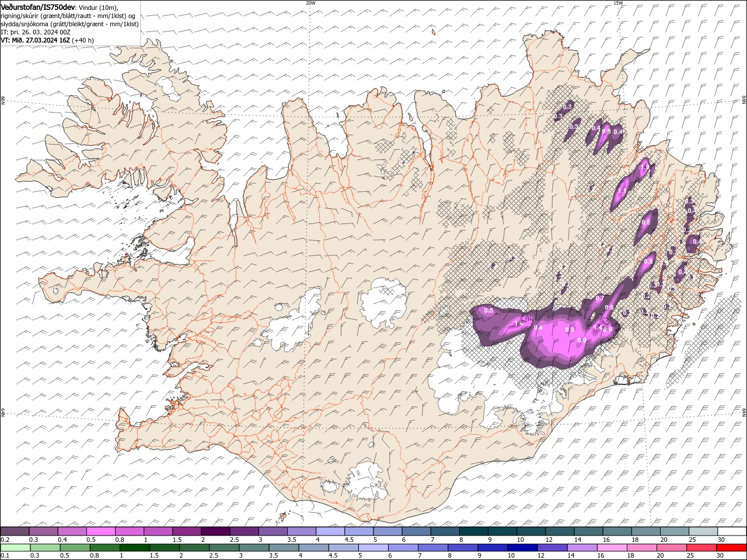Pick lower legend bright red swatch above 30
747x560 pixels.
731,548
